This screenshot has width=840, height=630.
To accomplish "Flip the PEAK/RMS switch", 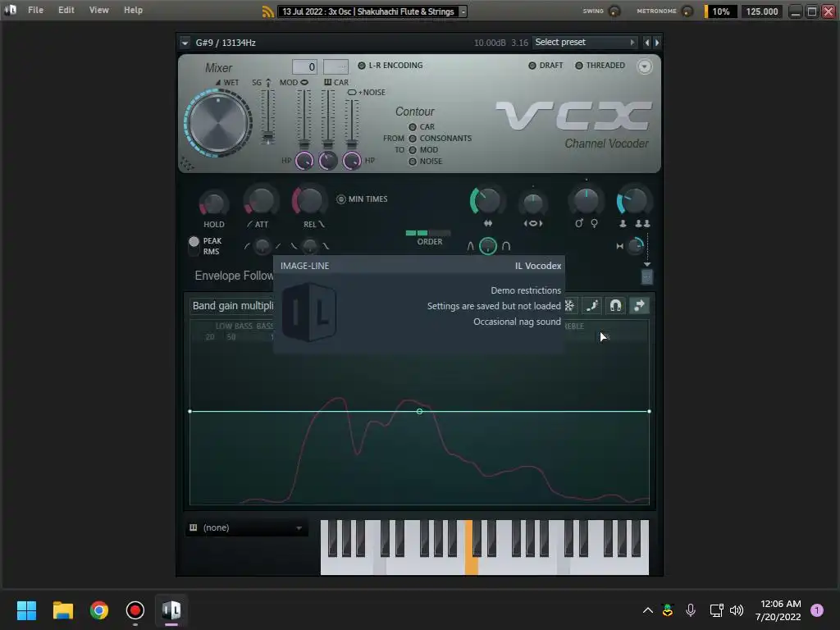I will point(194,245).
